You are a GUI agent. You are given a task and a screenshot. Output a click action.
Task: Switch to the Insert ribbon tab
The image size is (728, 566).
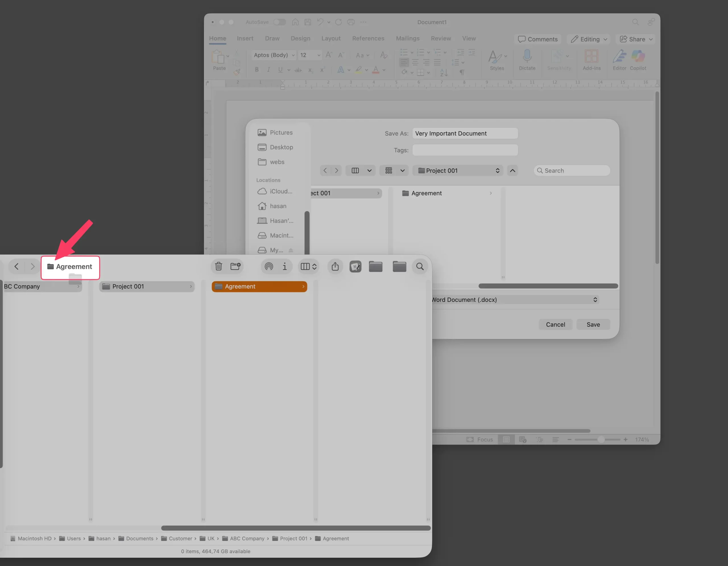[x=245, y=38]
